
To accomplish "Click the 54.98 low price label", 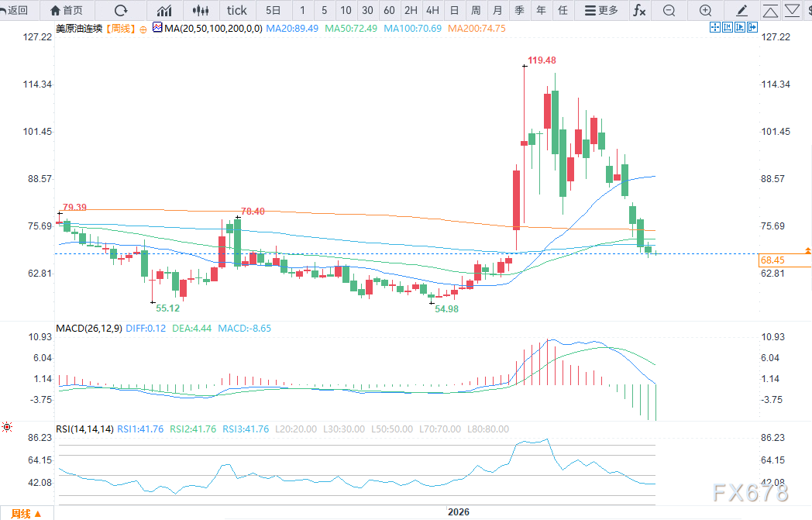I will click(x=446, y=309).
